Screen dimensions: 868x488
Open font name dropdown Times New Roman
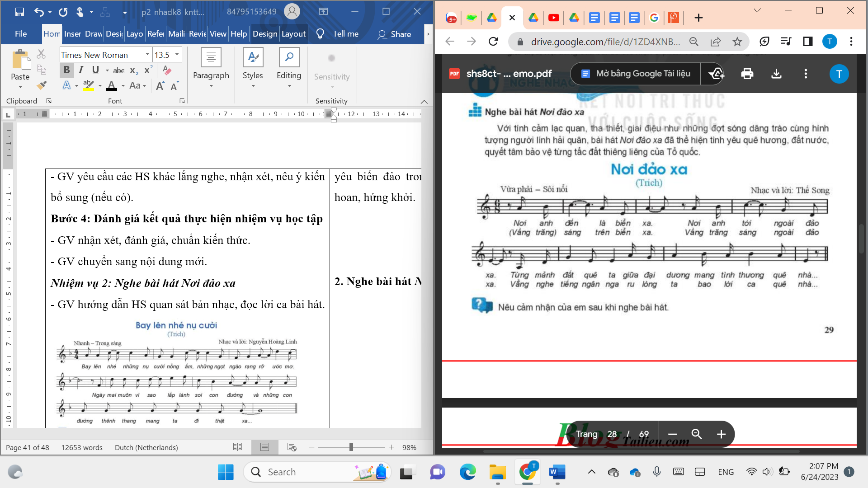(x=147, y=55)
